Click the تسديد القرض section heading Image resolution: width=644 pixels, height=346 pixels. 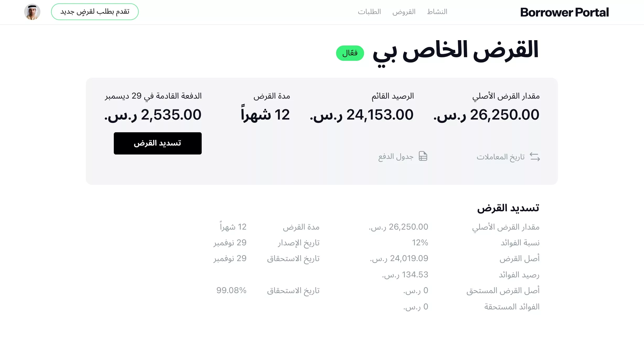tap(508, 208)
